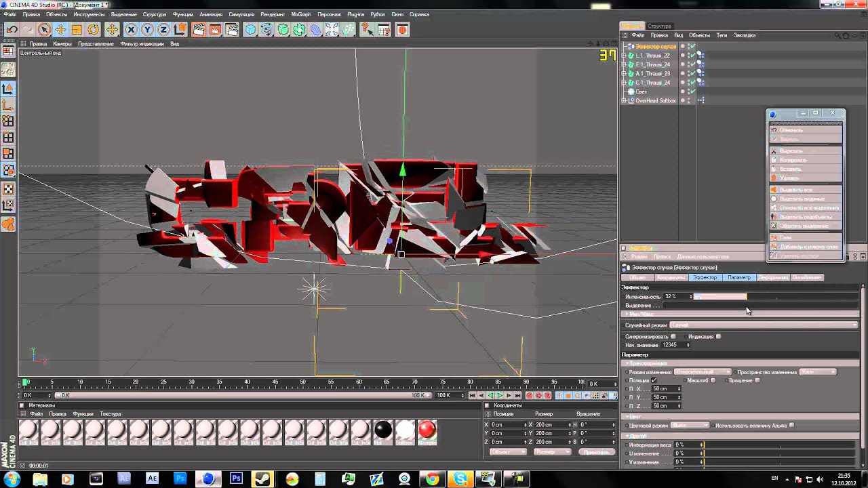Open the spline tools icon

click(267, 30)
